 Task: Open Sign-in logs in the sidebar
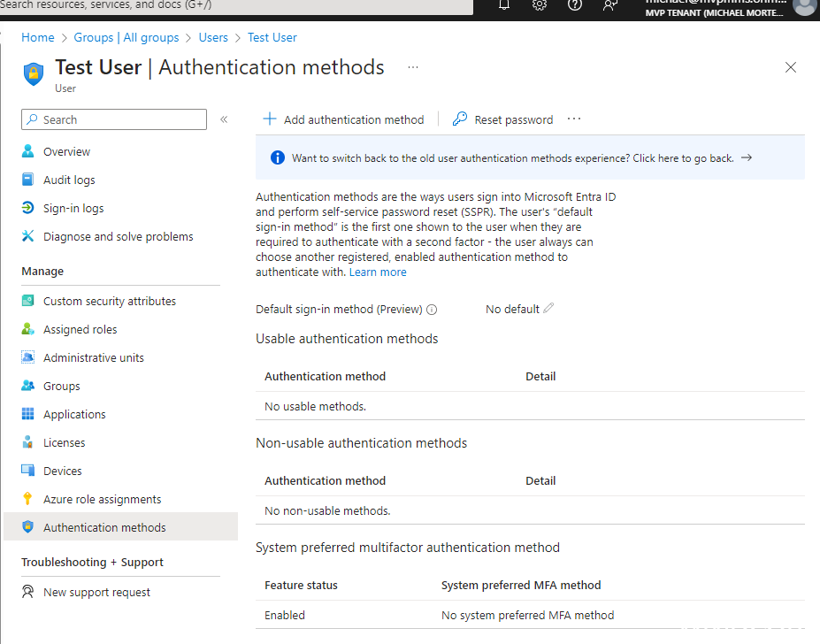pos(73,209)
